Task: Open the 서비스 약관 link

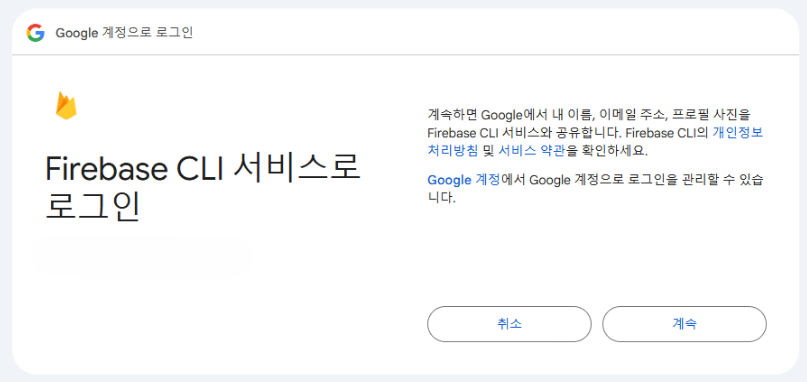Action: pyautogui.click(x=532, y=151)
